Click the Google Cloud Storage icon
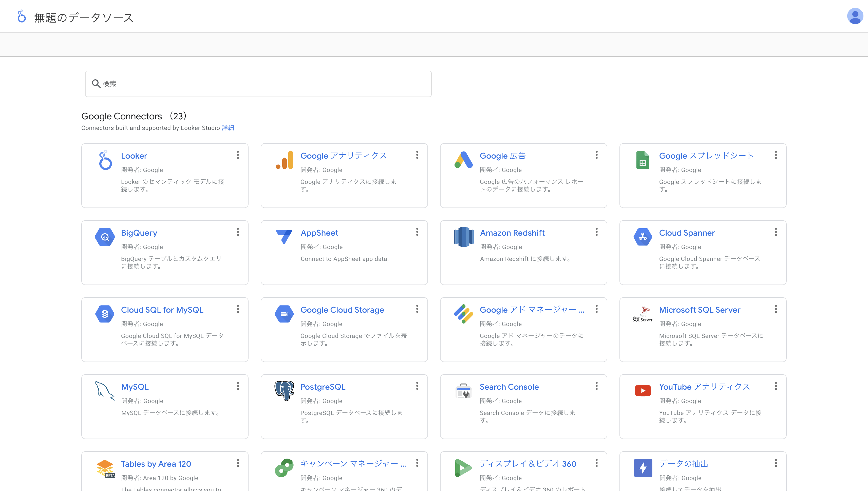Image resolution: width=868 pixels, height=491 pixels. pos(284,314)
